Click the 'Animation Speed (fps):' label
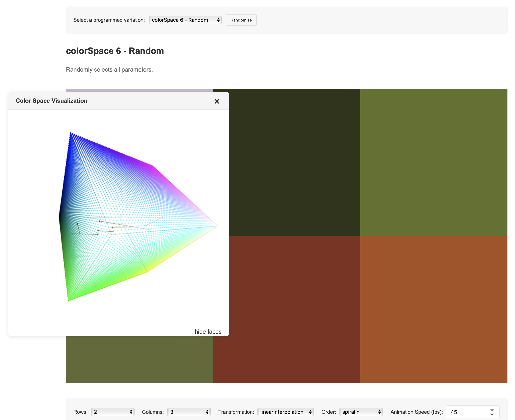The height and width of the screenshot is (420, 515). click(x=416, y=412)
